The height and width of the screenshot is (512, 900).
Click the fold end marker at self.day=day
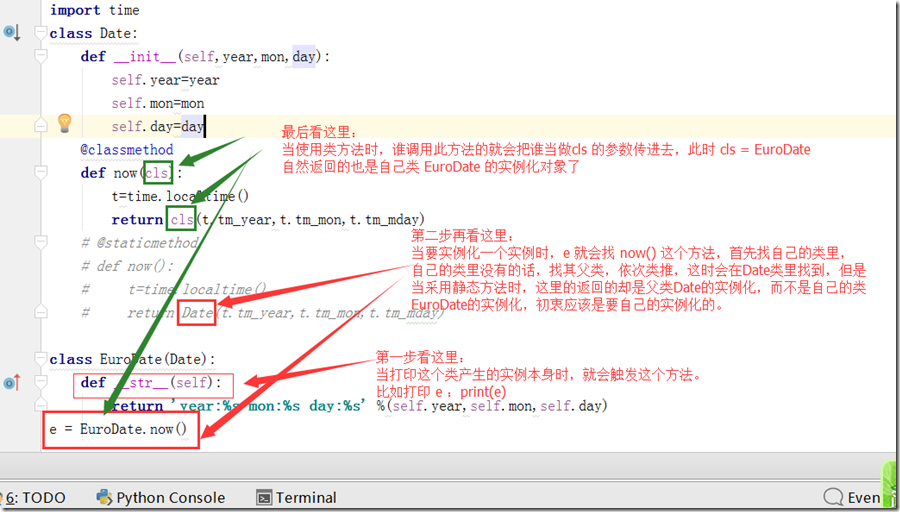41,126
